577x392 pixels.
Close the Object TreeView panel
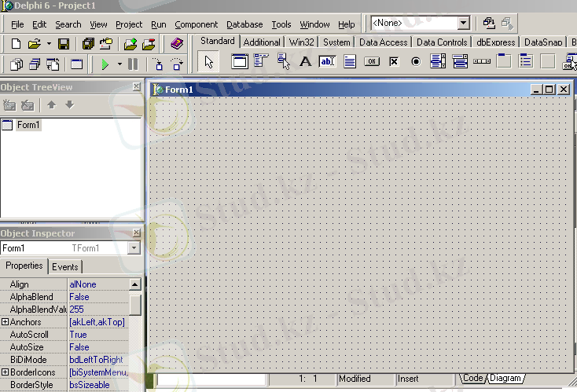click(x=137, y=86)
